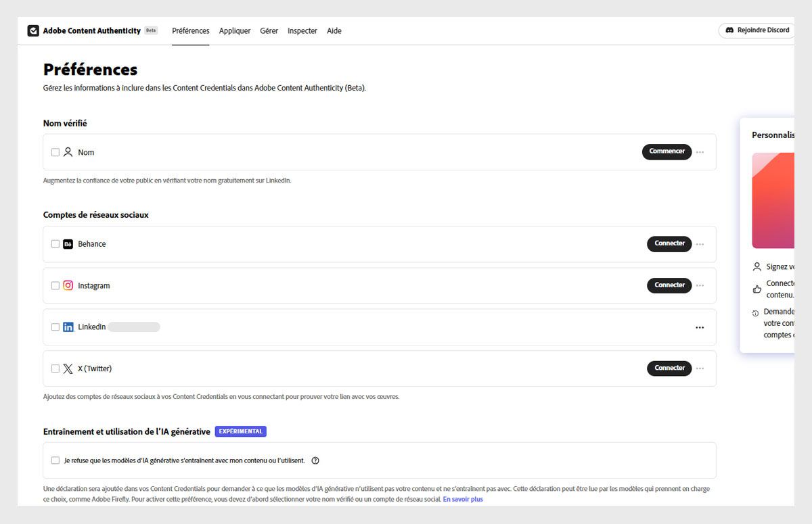Check the Nom checkbox under Nom vérifié

(55, 151)
